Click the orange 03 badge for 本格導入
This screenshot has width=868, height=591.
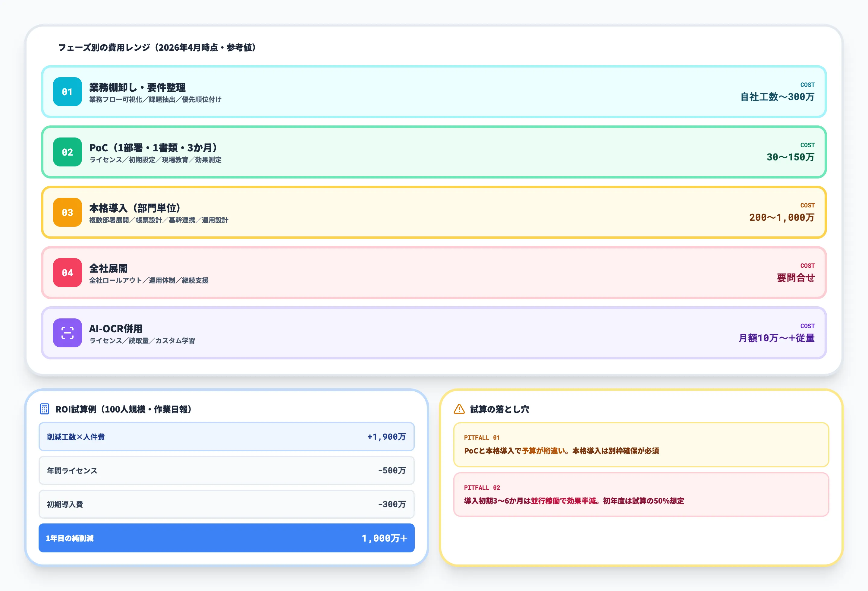pyautogui.click(x=67, y=213)
